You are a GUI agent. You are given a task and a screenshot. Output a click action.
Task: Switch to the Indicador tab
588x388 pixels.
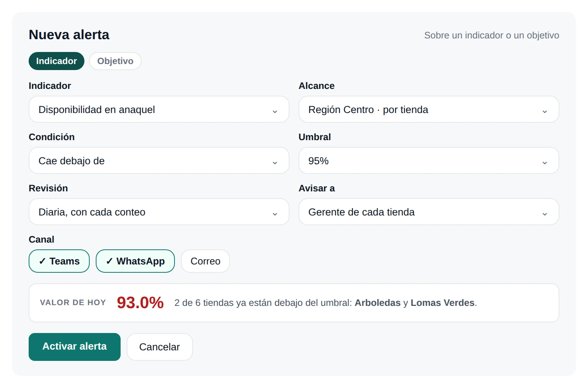tap(57, 61)
